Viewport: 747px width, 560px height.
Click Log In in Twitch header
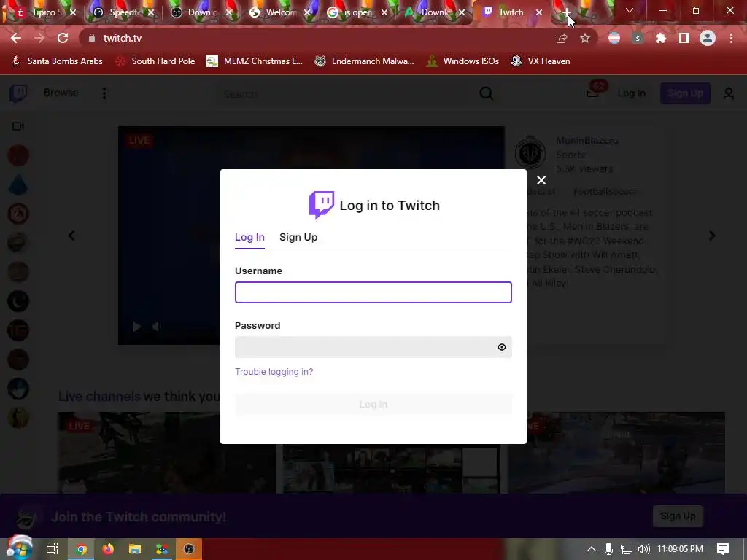[x=631, y=93]
